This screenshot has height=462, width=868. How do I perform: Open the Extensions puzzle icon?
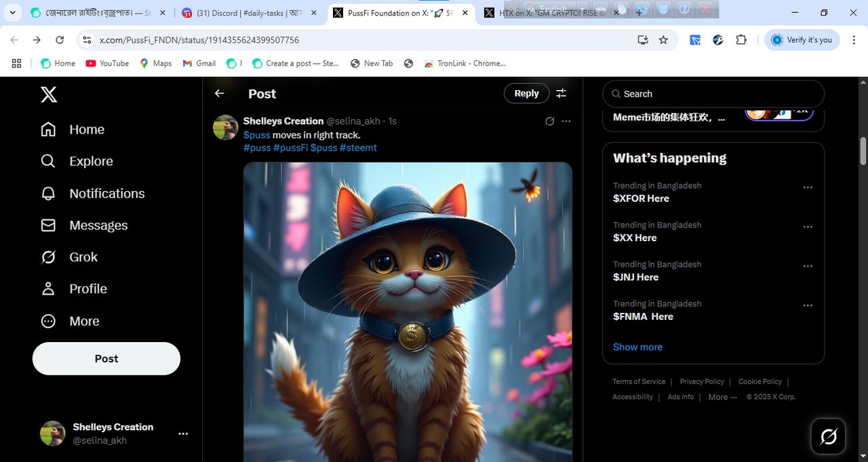[741, 40]
